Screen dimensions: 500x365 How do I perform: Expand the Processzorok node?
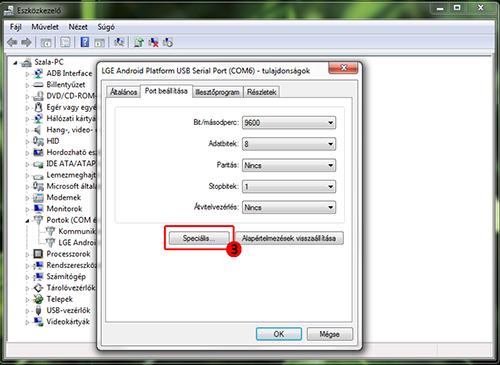point(27,254)
